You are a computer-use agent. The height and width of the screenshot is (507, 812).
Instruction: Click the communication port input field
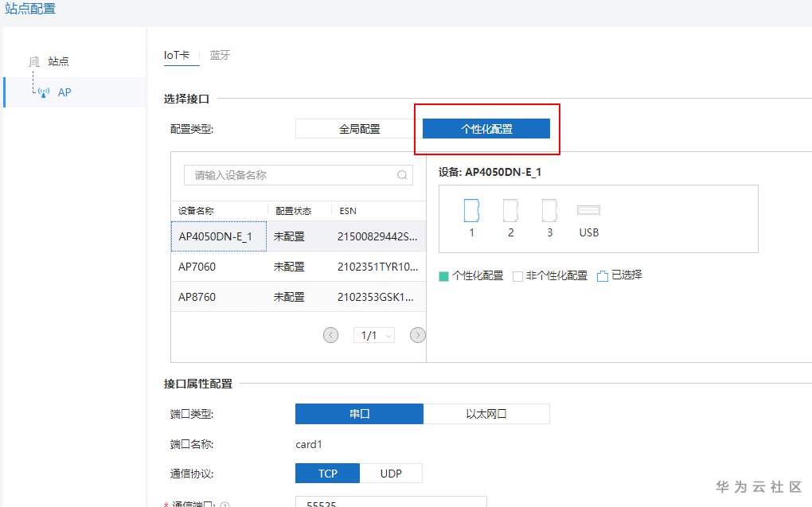tap(391, 501)
